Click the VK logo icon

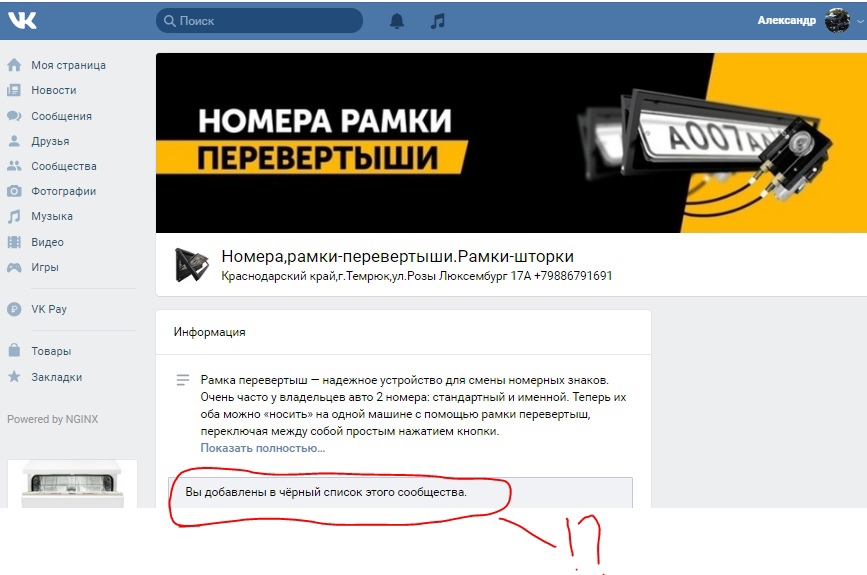pos(22,20)
